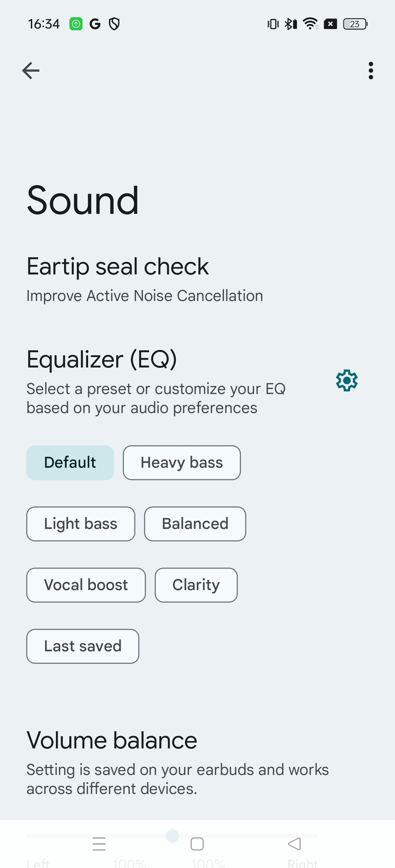395x868 pixels.
Task: Switch to the Balanced preset
Action: (x=195, y=524)
